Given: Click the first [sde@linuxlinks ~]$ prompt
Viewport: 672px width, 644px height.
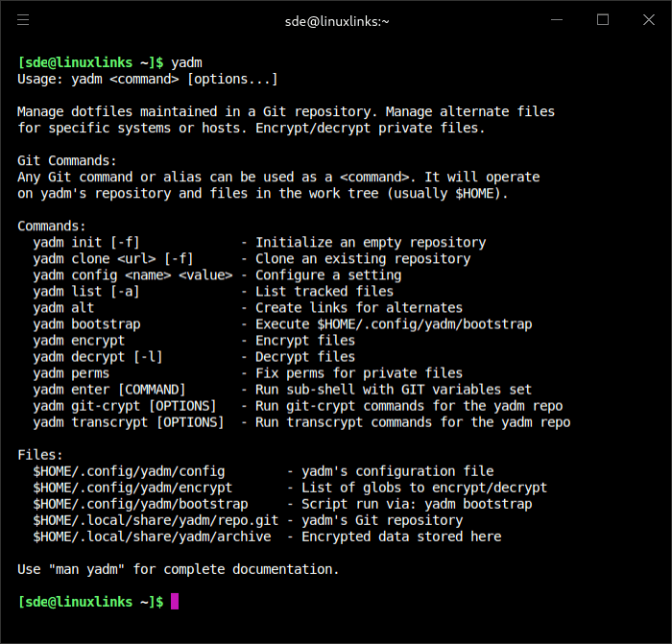Looking at the screenshot, I should click(90, 62).
